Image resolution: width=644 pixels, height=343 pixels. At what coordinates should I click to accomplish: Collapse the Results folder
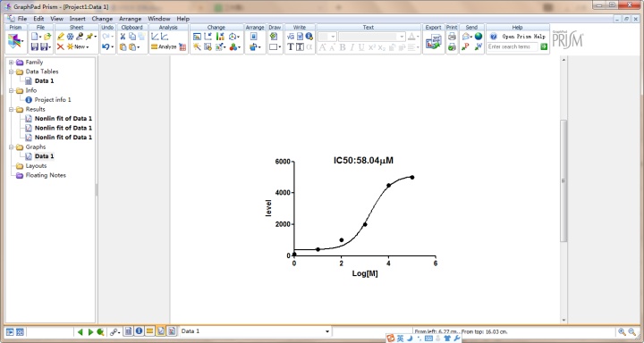coord(12,109)
